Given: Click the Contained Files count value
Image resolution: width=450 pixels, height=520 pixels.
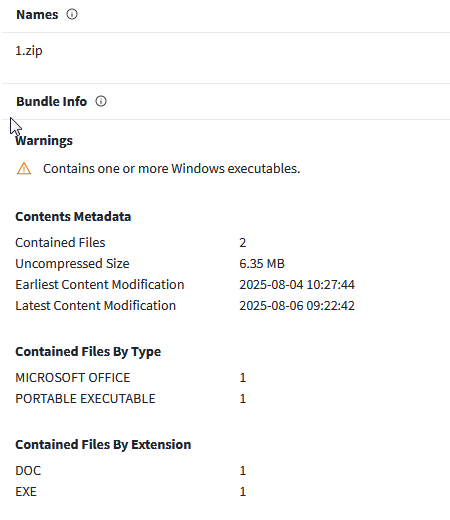Looking at the screenshot, I should 243,243.
